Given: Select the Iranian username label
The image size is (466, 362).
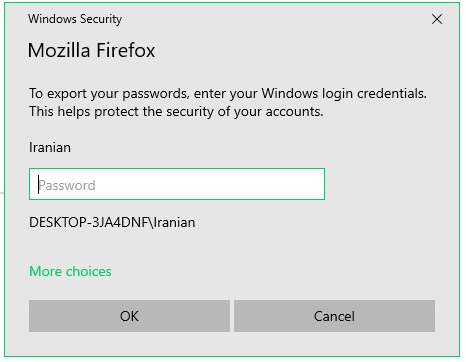Looking at the screenshot, I should 50,147.
